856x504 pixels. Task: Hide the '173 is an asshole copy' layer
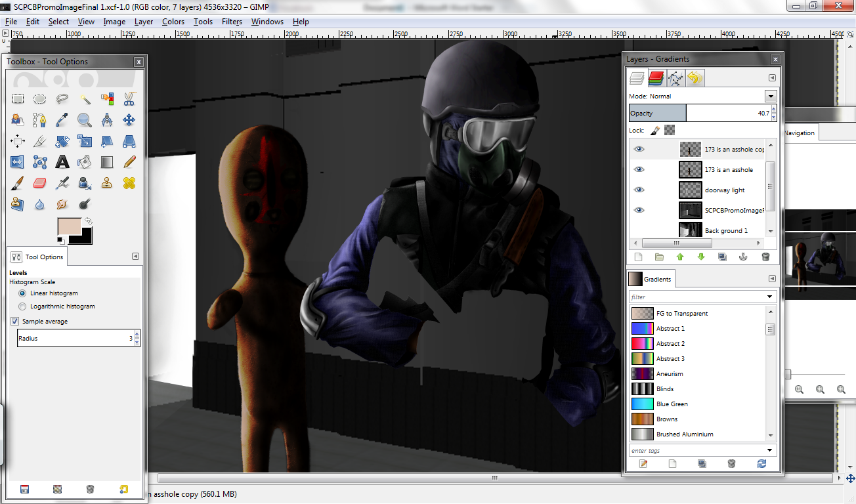(639, 149)
